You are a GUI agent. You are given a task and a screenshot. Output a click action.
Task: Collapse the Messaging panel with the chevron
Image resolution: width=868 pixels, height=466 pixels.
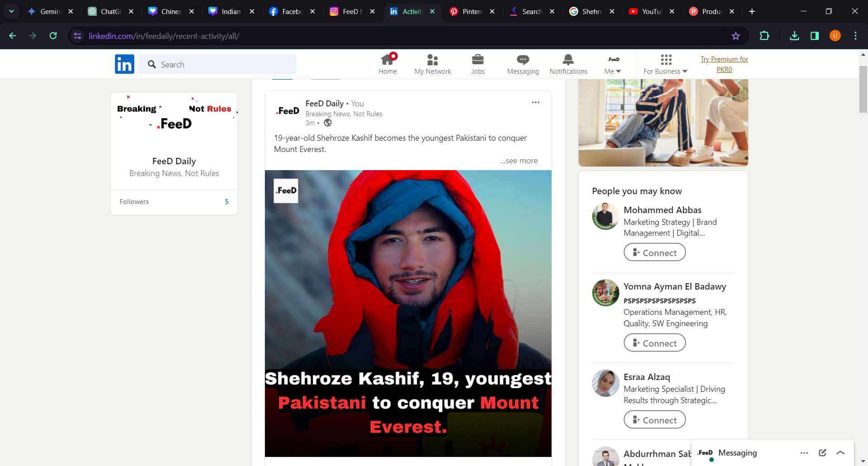[840, 452]
